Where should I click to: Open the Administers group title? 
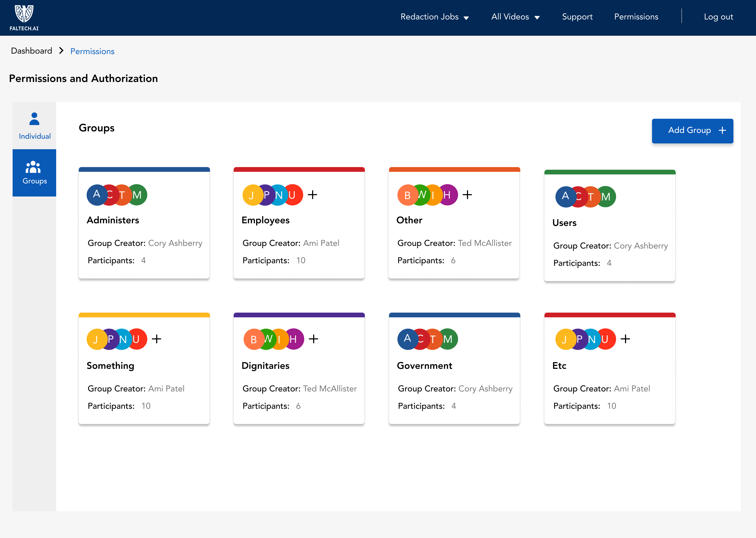[113, 220]
